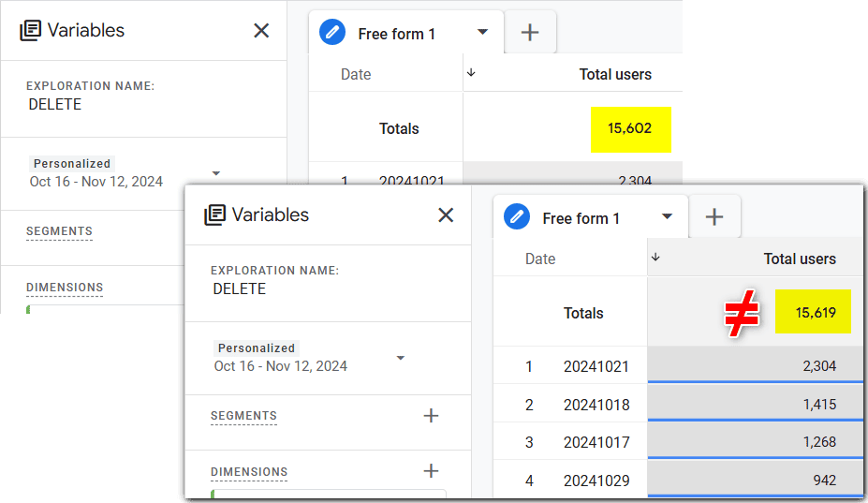Screen dimensions: 868x503
Task: Click date cell 20241017
Action: click(x=596, y=443)
